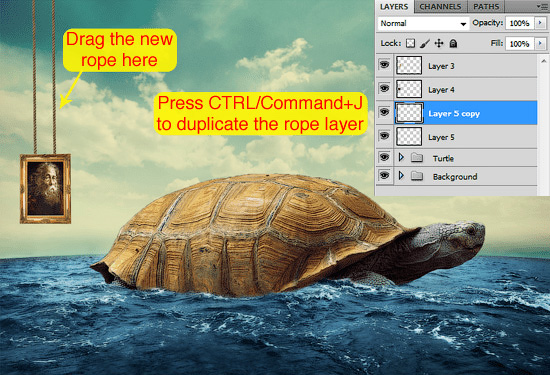The height and width of the screenshot is (375, 550).
Task: Open the Opacity slider arrow
Action: (x=540, y=23)
